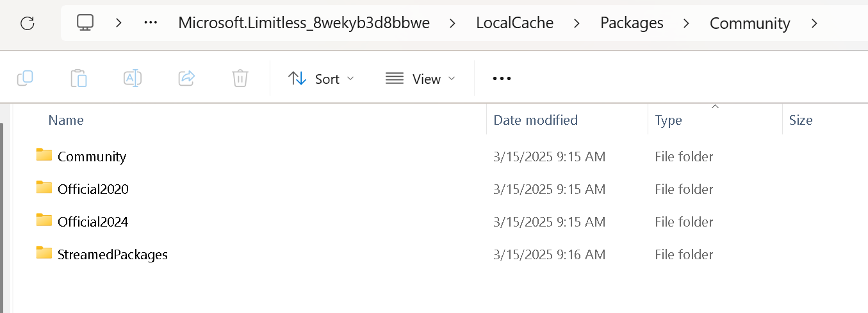This screenshot has width=868, height=313.
Task: Click the Type column header
Action: (x=668, y=120)
